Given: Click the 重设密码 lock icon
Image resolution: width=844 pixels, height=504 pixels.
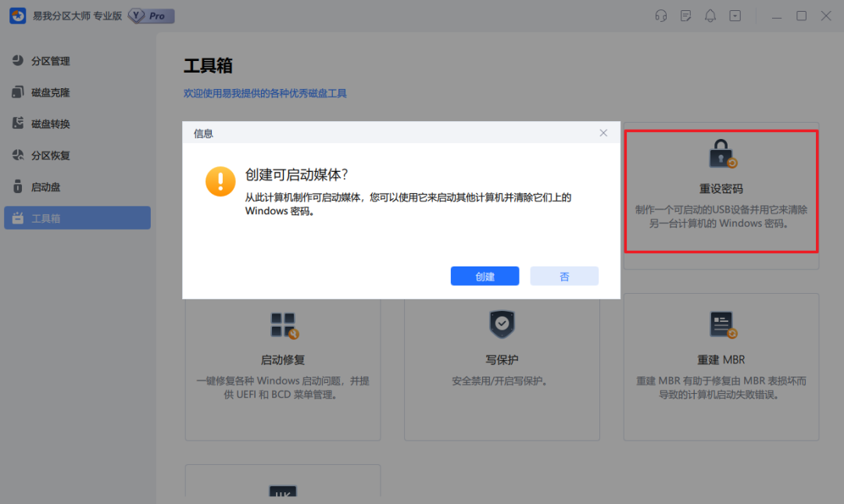Looking at the screenshot, I should pos(722,154).
